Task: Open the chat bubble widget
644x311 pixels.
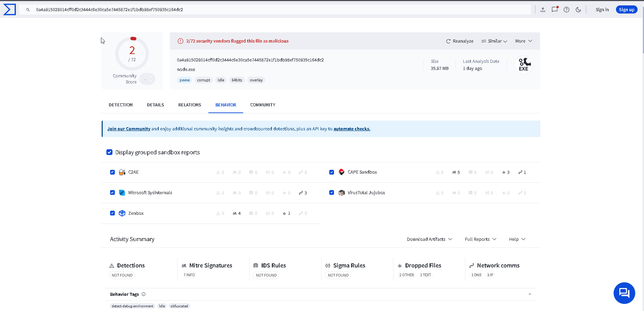Action: point(624,293)
